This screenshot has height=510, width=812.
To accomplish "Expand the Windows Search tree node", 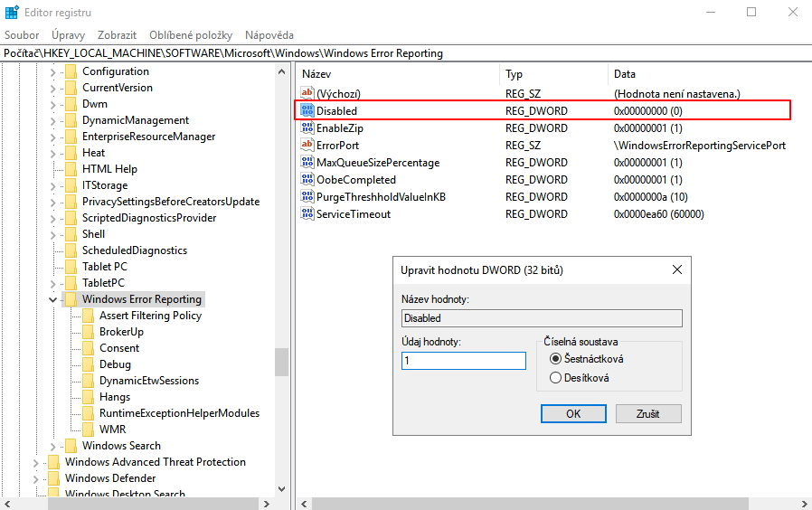I will tap(52, 447).
